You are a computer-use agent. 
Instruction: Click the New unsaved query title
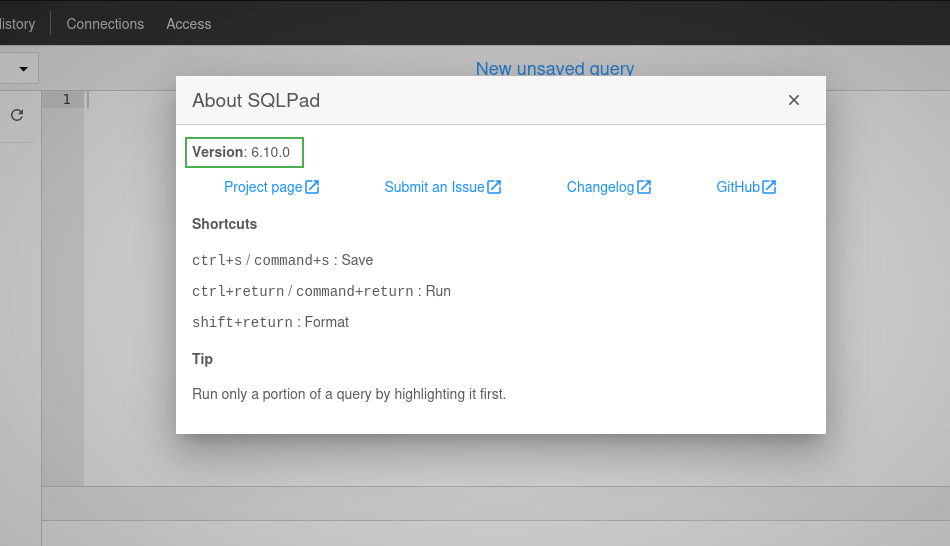point(555,68)
